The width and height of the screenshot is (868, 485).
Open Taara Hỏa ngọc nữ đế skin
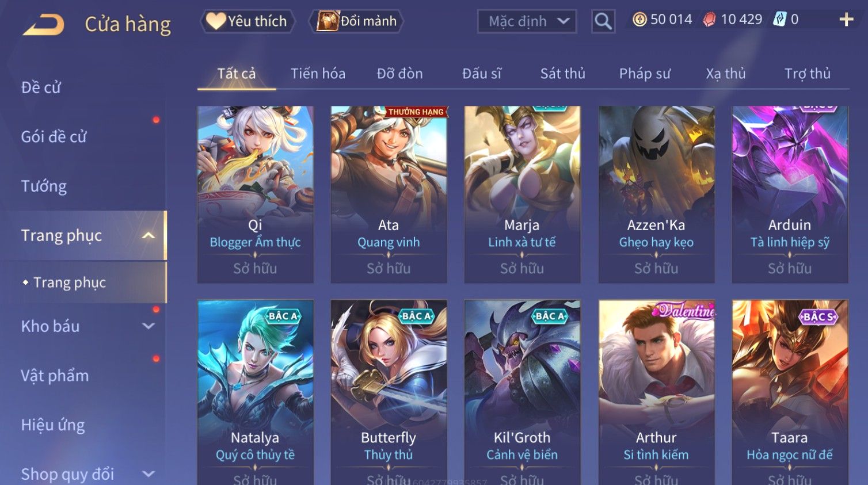[x=790, y=392]
